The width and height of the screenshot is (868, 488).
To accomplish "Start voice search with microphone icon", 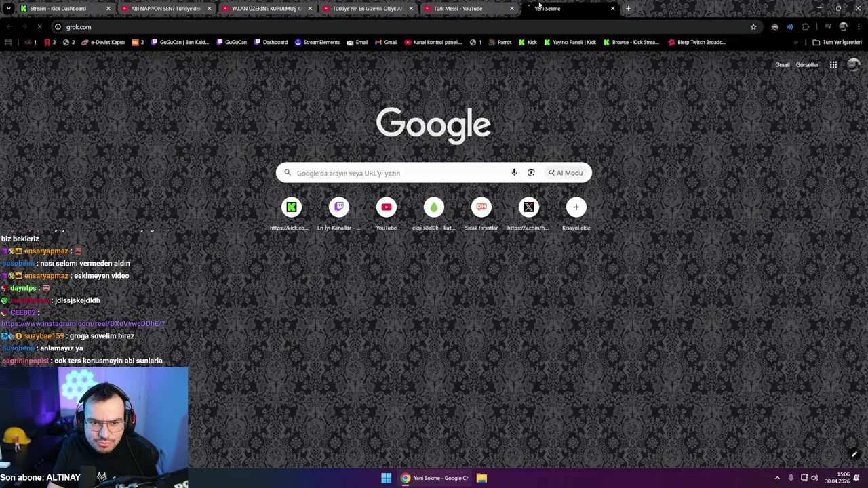I will point(514,173).
